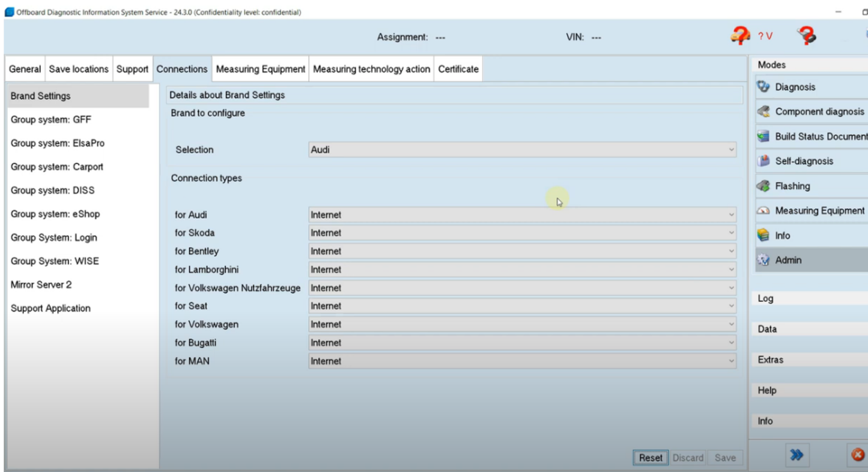The height and width of the screenshot is (472, 868).
Task: Open the Save locations tab
Action: click(x=79, y=69)
